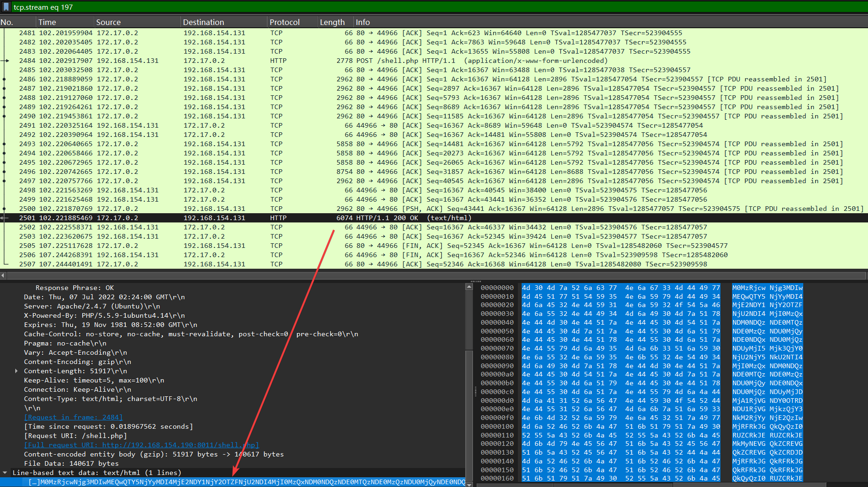Collapse the Line-based text data section
The image size is (868, 487).
[5, 473]
